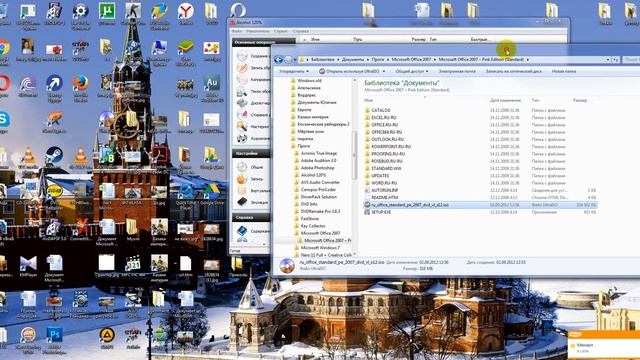Viewport: 640px width, 360px height.
Task: Sort by Дата изменения column header
Action: (505, 100)
